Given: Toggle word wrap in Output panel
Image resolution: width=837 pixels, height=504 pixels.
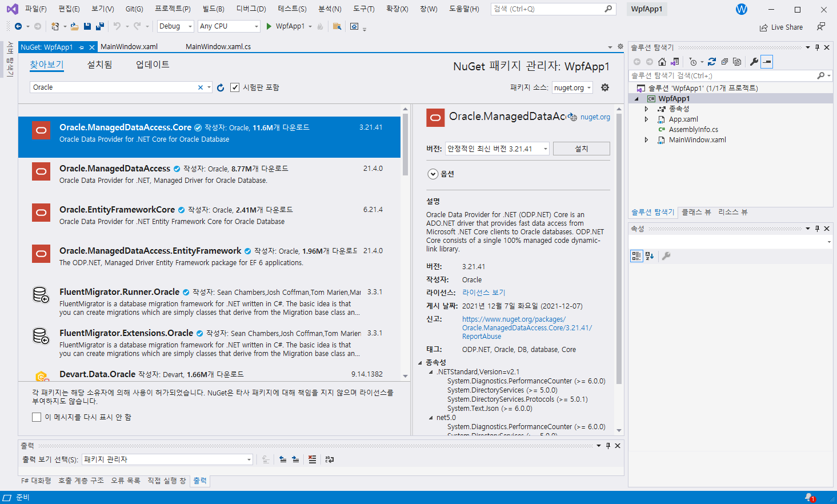Looking at the screenshot, I should point(330,459).
